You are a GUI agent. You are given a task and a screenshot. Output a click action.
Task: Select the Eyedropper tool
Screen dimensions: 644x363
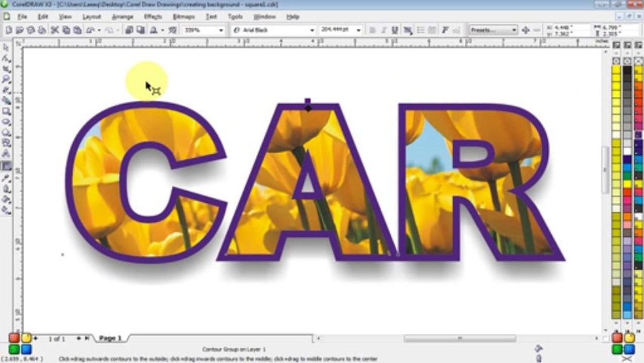(x=6, y=177)
